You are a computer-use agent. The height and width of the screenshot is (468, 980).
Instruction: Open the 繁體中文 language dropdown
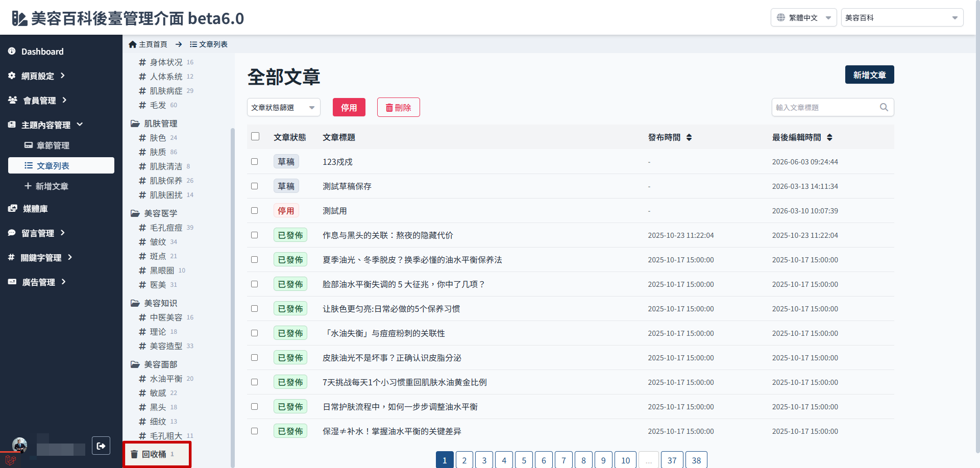803,17
